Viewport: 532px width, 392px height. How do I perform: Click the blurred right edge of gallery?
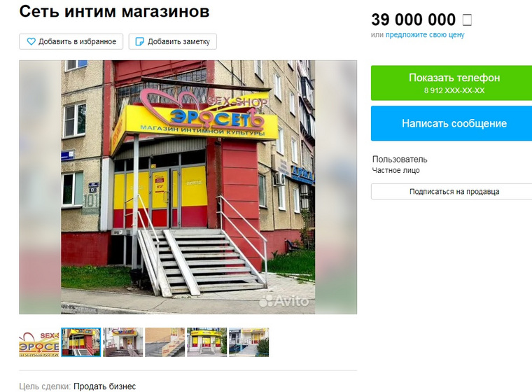336,187
